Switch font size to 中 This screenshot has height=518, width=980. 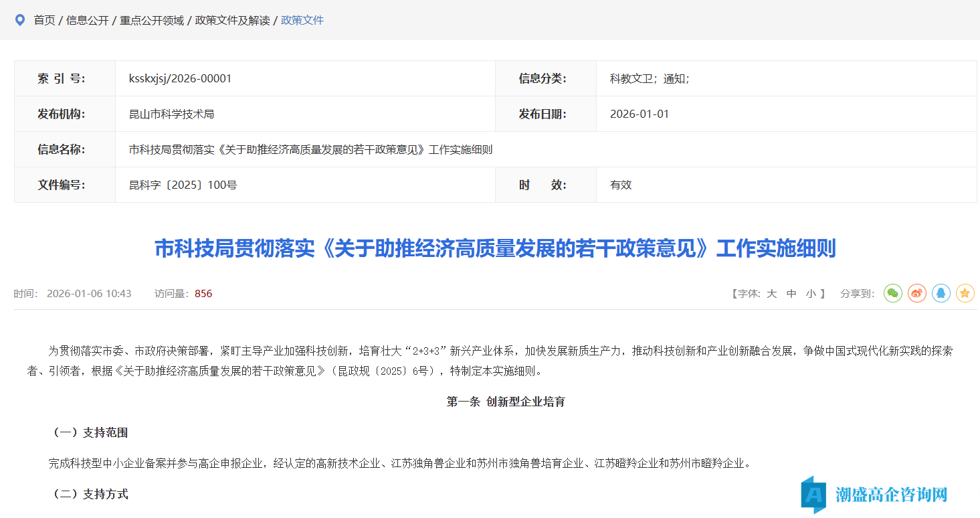tap(791, 293)
